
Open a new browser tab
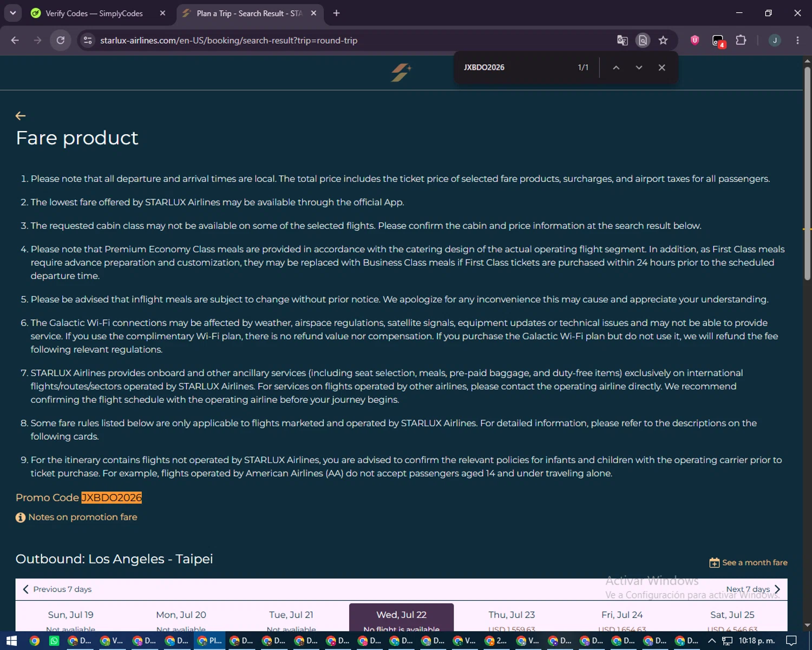click(336, 13)
